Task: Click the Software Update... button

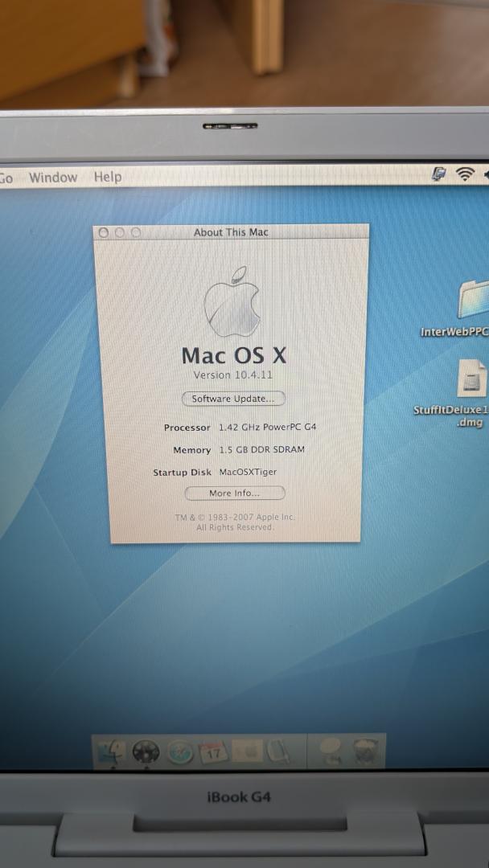Action: click(233, 399)
